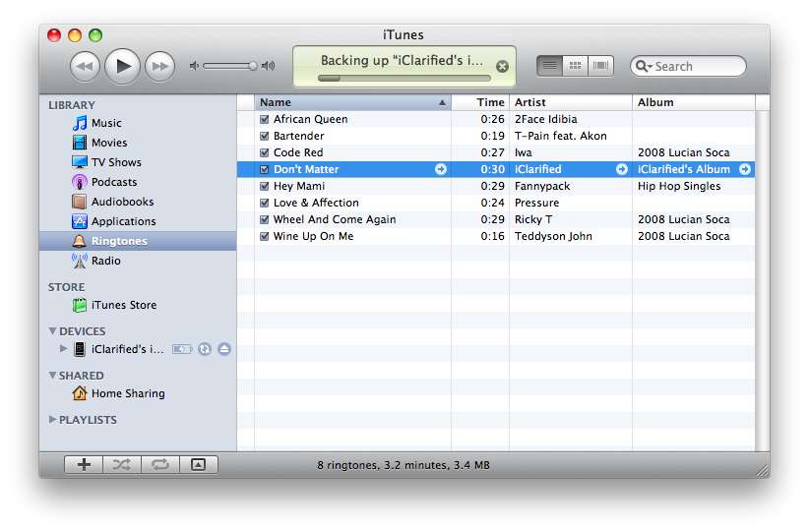This screenshot has width=809, height=532.
Task: Switch to Cover Flow view
Action: [x=600, y=66]
